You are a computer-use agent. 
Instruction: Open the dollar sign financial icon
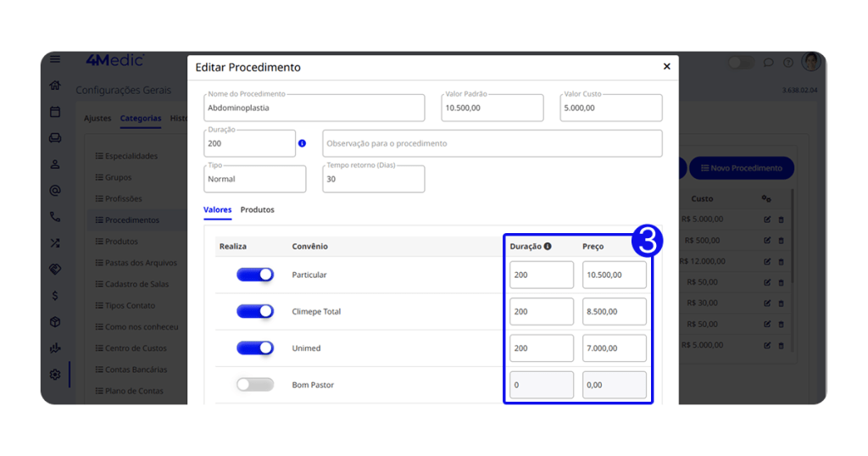coord(55,296)
